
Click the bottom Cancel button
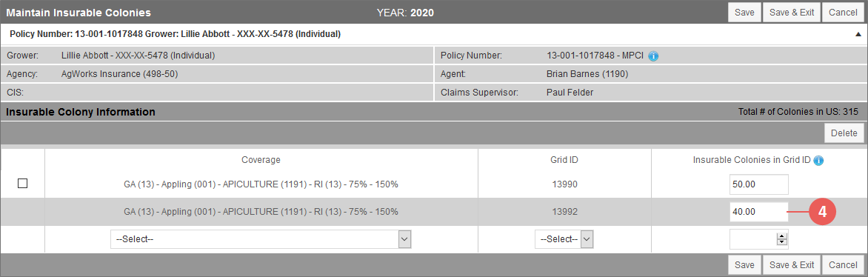843,264
